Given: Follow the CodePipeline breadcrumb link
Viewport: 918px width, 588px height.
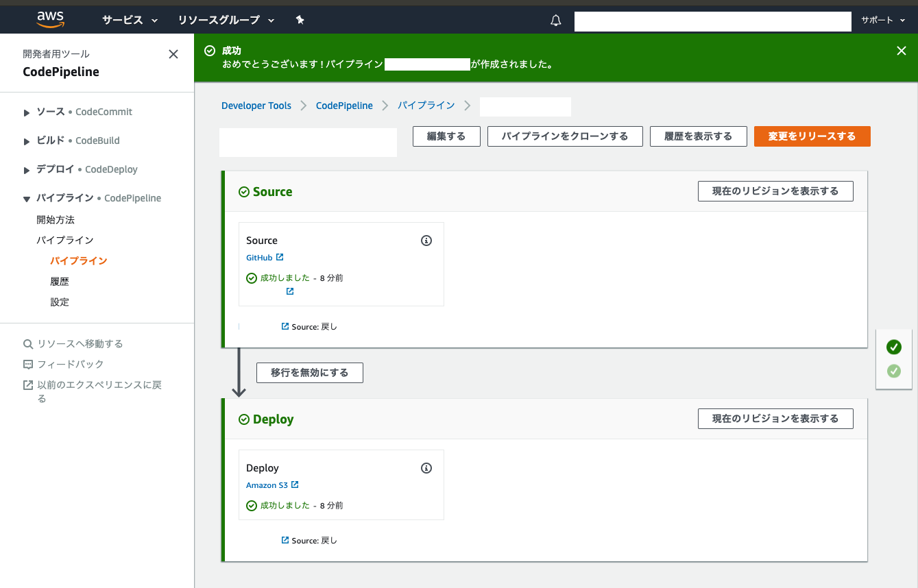Looking at the screenshot, I should tap(344, 106).
